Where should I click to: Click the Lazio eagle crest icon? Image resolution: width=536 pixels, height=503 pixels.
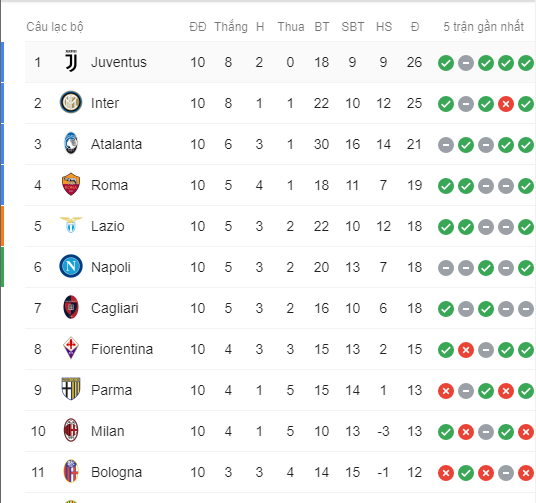click(x=71, y=225)
